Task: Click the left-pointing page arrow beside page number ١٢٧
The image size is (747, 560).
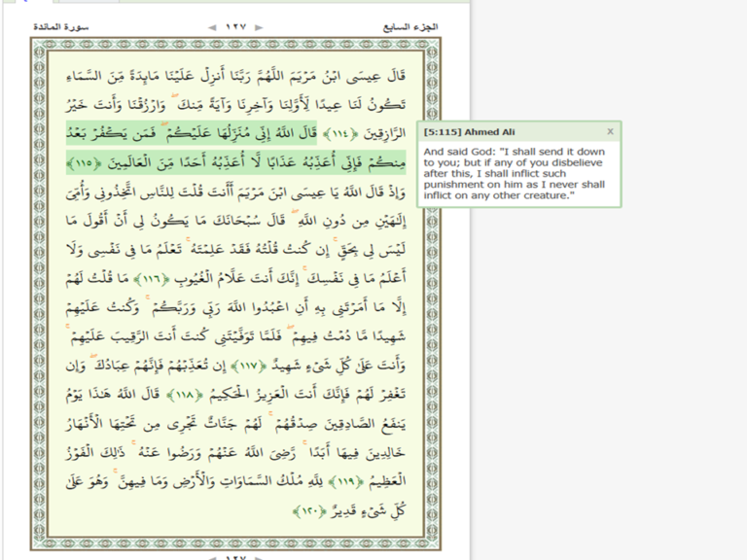Action: 212,27
